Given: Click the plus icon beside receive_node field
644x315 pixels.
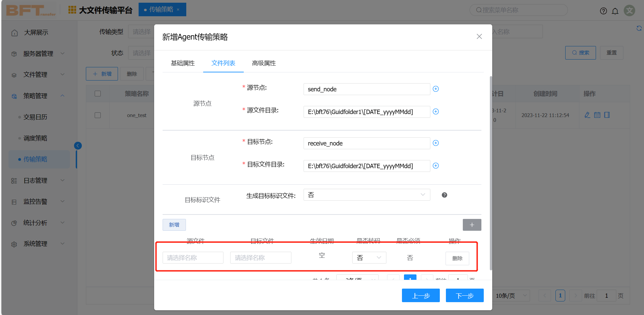Looking at the screenshot, I should [436, 143].
